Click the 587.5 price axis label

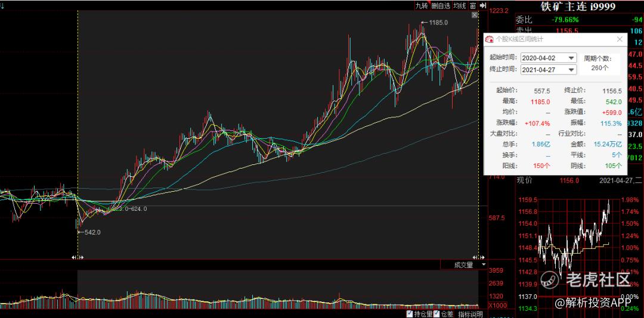(x=497, y=218)
